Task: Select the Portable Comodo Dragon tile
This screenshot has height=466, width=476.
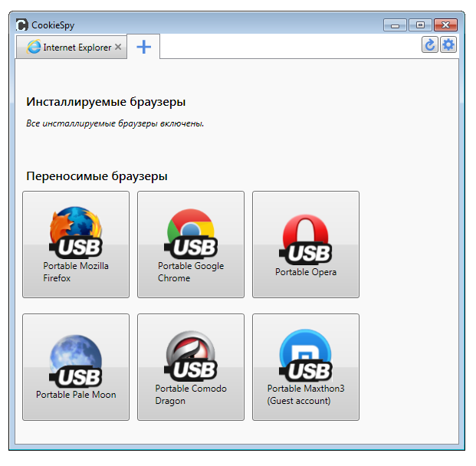Action: pyautogui.click(x=191, y=367)
